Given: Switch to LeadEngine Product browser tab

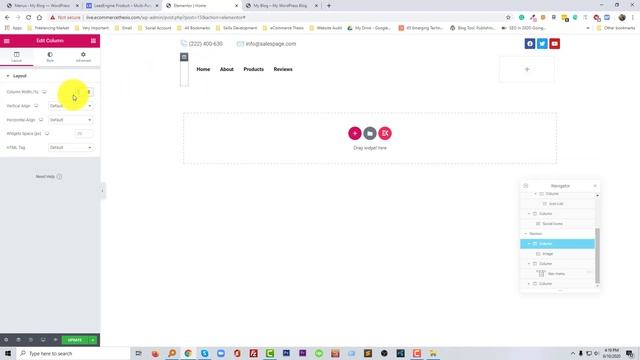Looking at the screenshot, I should click(x=122, y=6).
